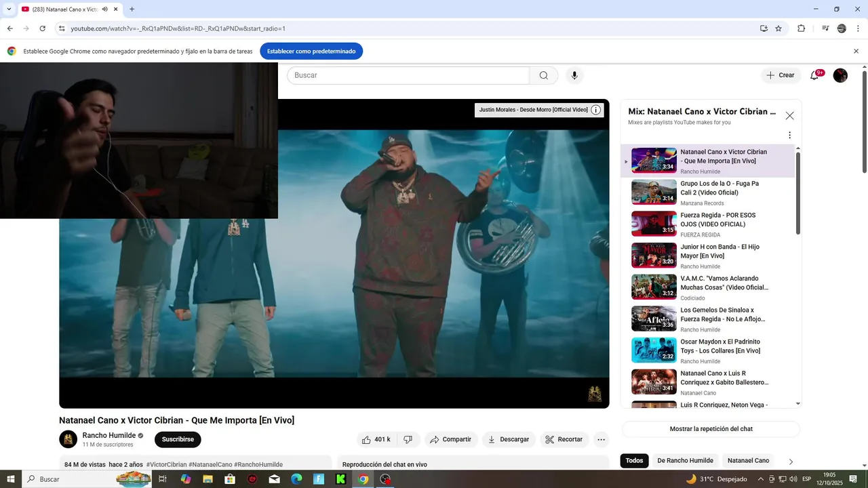The width and height of the screenshot is (868, 488).
Task: Open Chrome extensions puzzle icon
Action: 802,28
